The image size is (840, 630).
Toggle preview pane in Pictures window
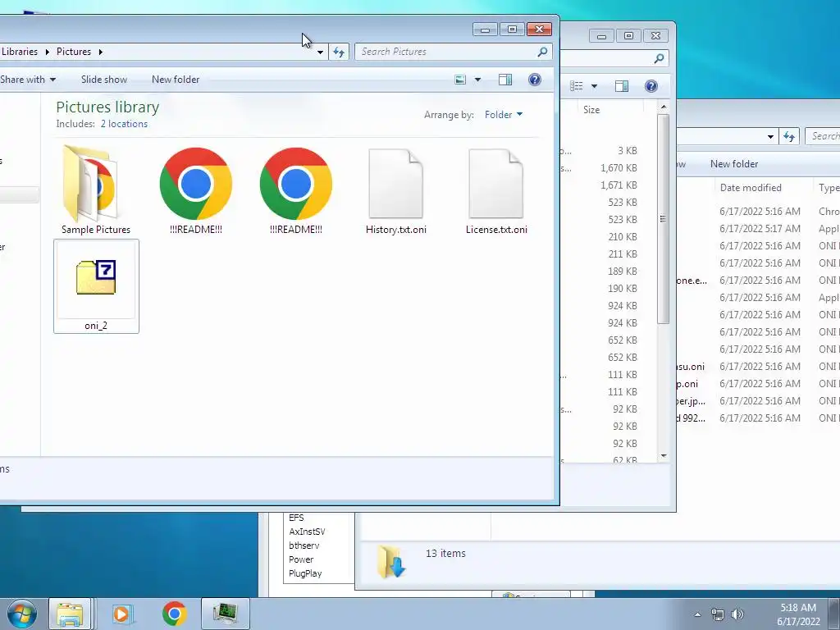[505, 80]
